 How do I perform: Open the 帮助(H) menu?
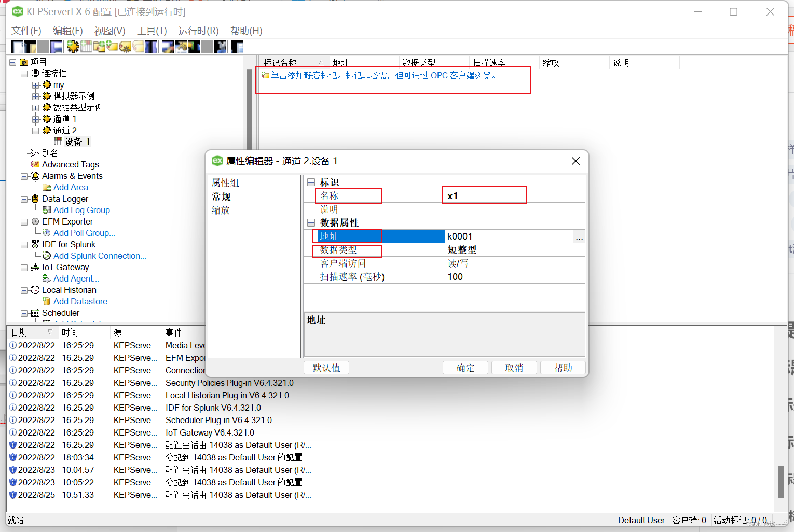point(247,31)
